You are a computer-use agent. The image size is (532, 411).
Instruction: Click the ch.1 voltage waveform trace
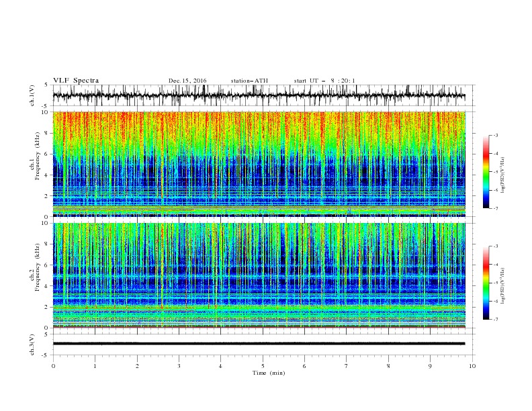pyautogui.click(x=259, y=95)
